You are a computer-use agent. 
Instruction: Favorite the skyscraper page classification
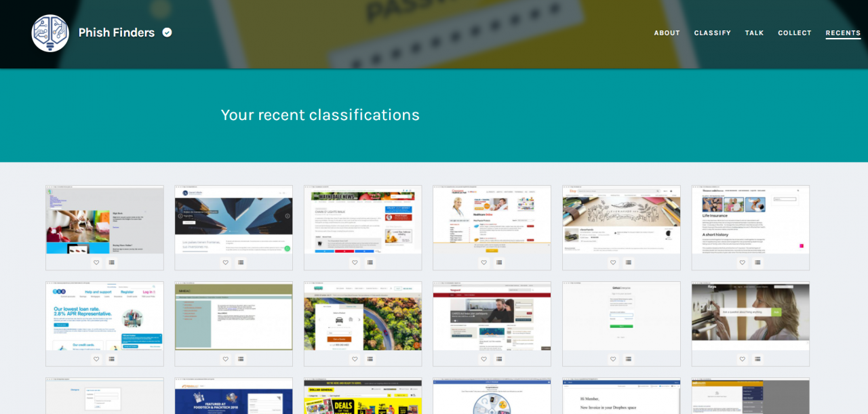tap(225, 263)
